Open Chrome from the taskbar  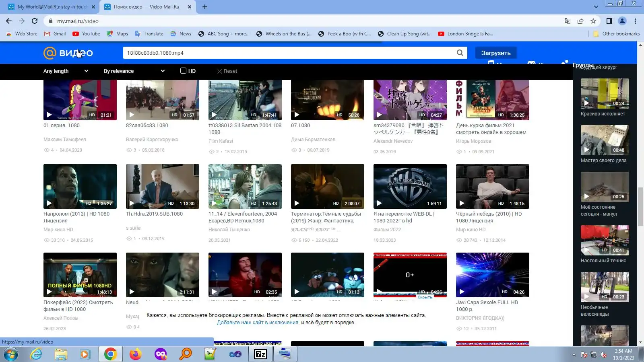[x=110, y=354]
